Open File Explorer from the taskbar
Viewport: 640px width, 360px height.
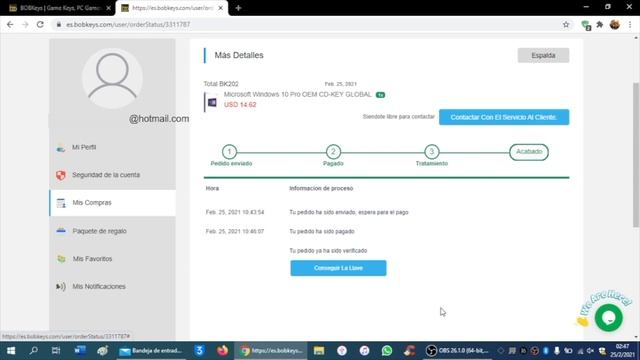tap(319, 350)
